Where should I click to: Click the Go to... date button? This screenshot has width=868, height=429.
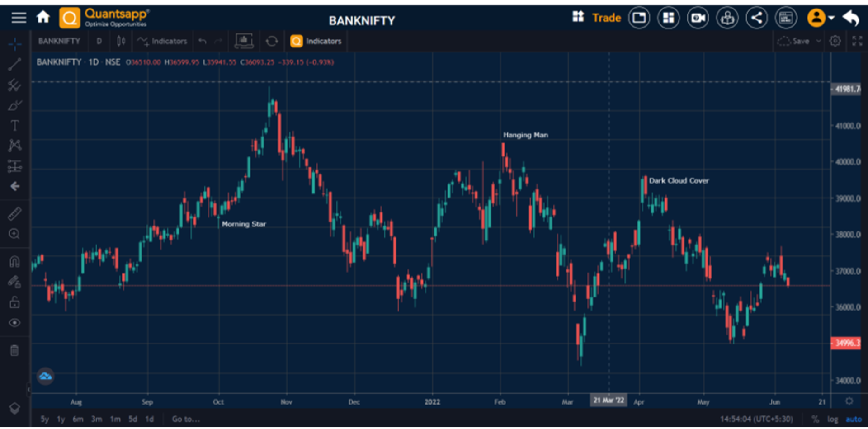(x=185, y=419)
